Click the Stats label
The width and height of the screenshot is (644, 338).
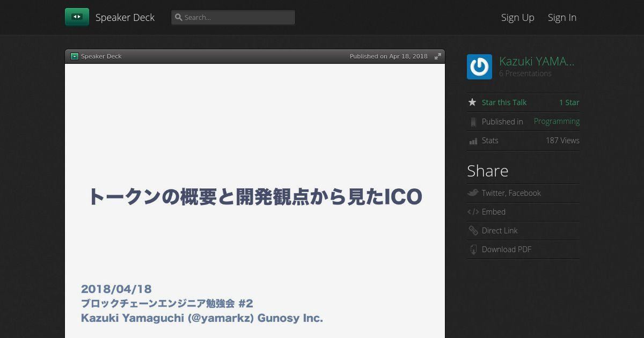click(x=490, y=141)
